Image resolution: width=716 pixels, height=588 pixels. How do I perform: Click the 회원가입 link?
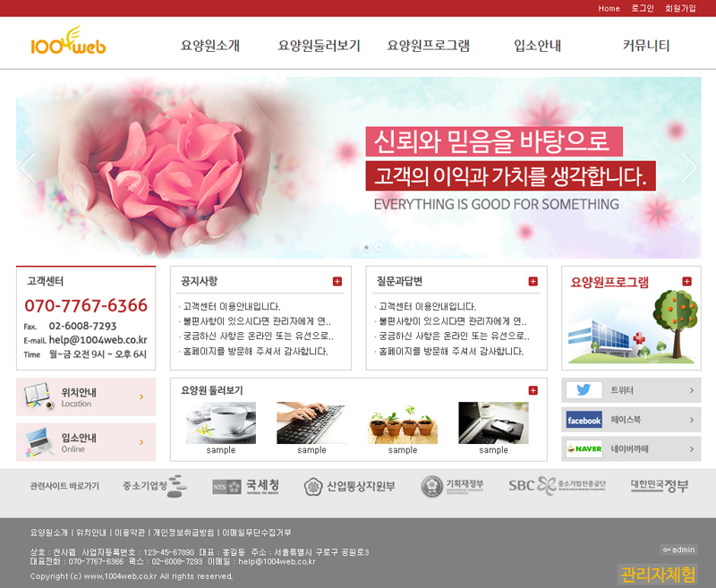coord(680,8)
